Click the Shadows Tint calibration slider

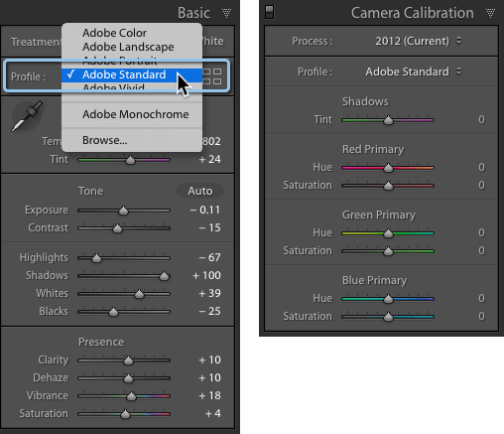click(388, 120)
